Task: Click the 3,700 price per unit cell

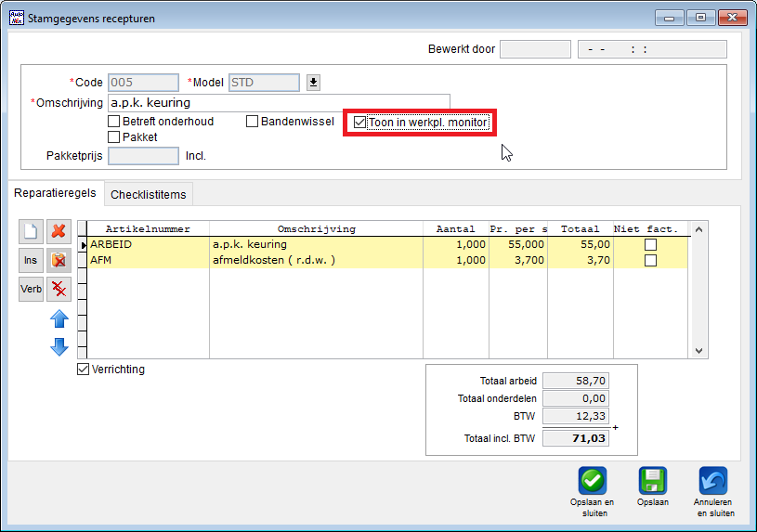Action: pyautogui.click(x=518, y=260)
